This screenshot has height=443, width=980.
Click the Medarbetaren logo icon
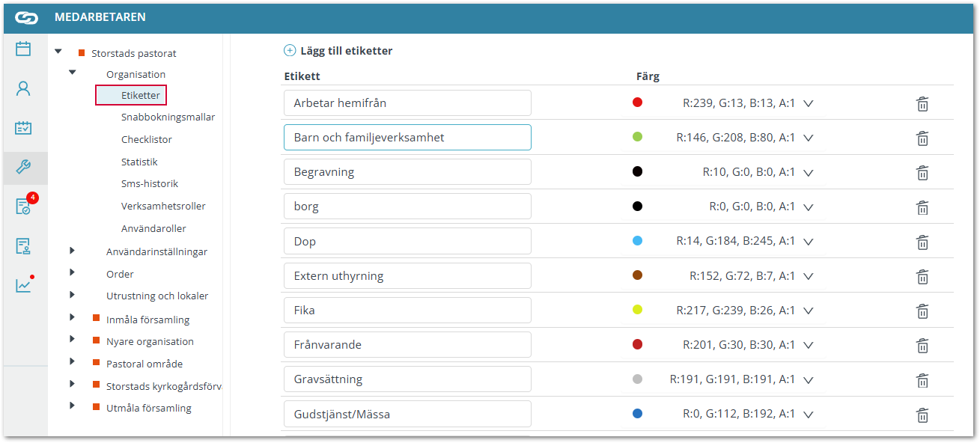pos(26,17)
